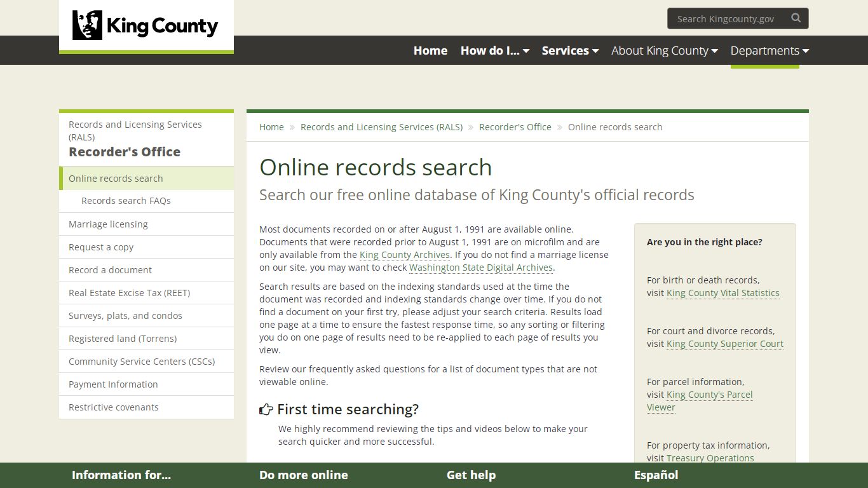
Task: Click the search magnifier icon
Action: click(796, 18)
